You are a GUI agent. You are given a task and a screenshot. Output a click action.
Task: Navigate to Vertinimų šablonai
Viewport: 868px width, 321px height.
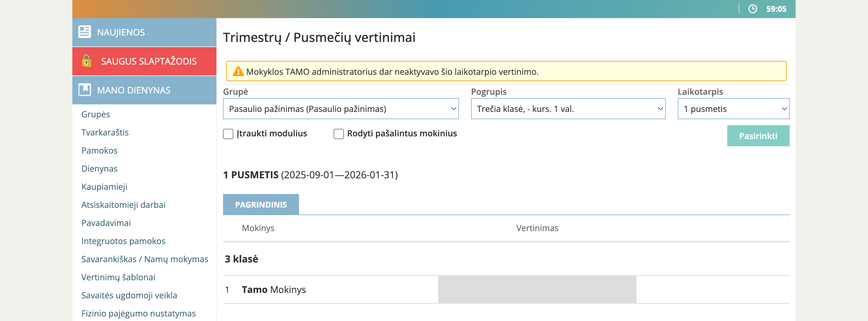118,277
